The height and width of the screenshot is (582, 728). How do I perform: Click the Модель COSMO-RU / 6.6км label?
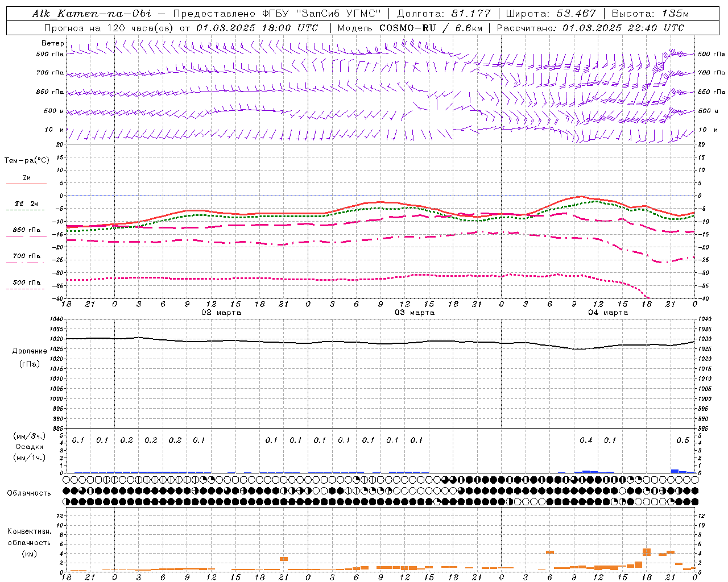410,28
